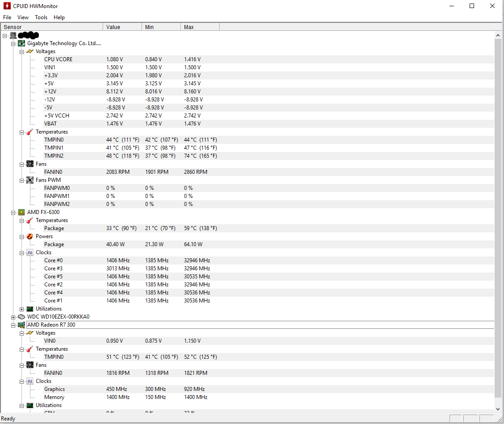Click the Ready status bar text
Viewport: 504px width, 424px height.
(8, 419)
